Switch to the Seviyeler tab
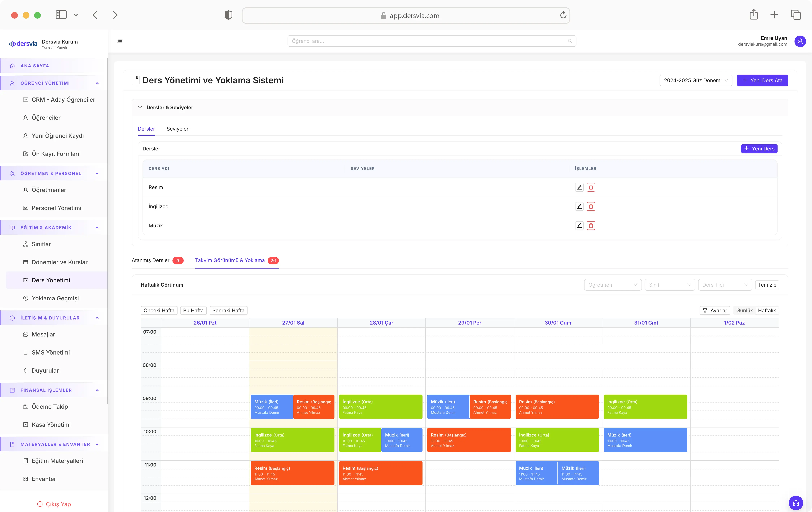Screen dimensions: 812x512 [177, 129]
